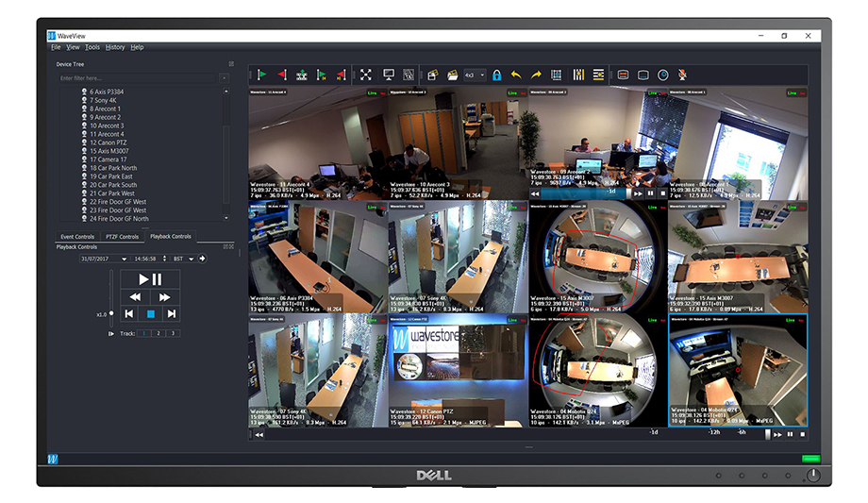Click the green flag start marker icon
This screenshot has width=868, height=503.
coord(262,75)
